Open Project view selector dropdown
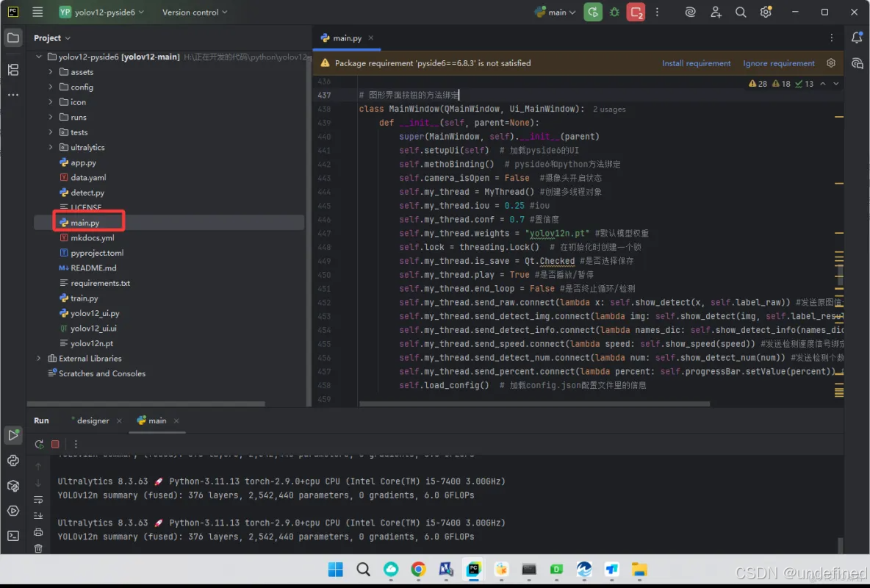Viewport: 870px width, 588px height. click(x=51, y=37)
